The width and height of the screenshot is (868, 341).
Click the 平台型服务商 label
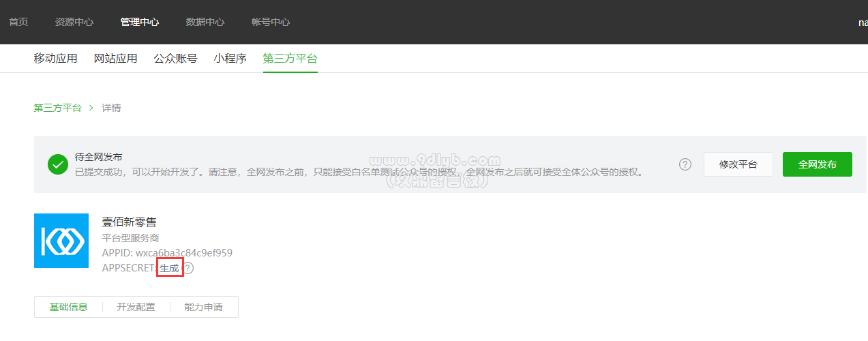click(x=131, y=238)
